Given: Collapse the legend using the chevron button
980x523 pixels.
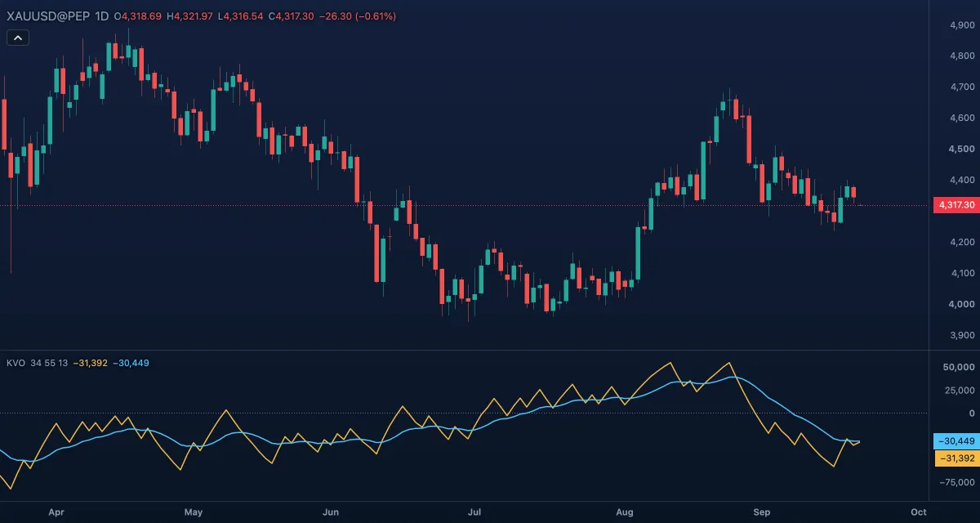Looking at the screenshot, I should tap(18, 38).
